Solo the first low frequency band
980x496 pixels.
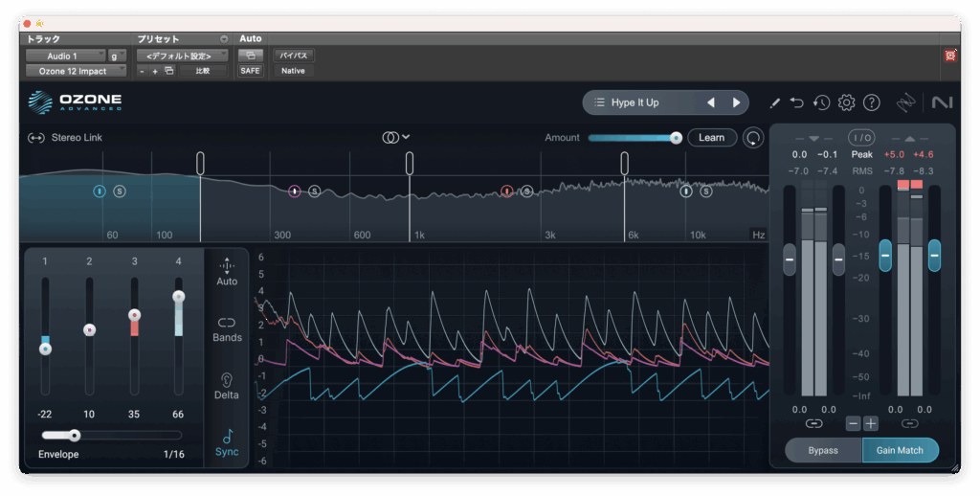point(120,192)
